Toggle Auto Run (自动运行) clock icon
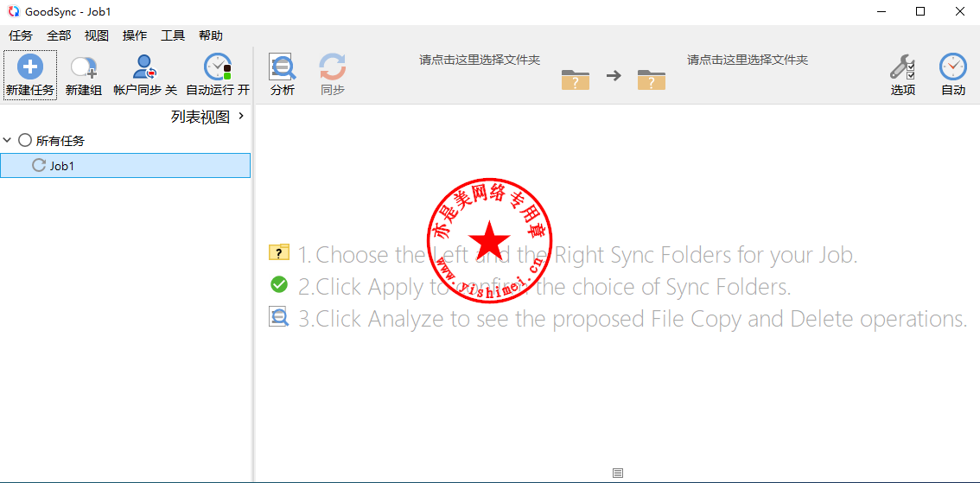980x483 pixels. point(218,67)
